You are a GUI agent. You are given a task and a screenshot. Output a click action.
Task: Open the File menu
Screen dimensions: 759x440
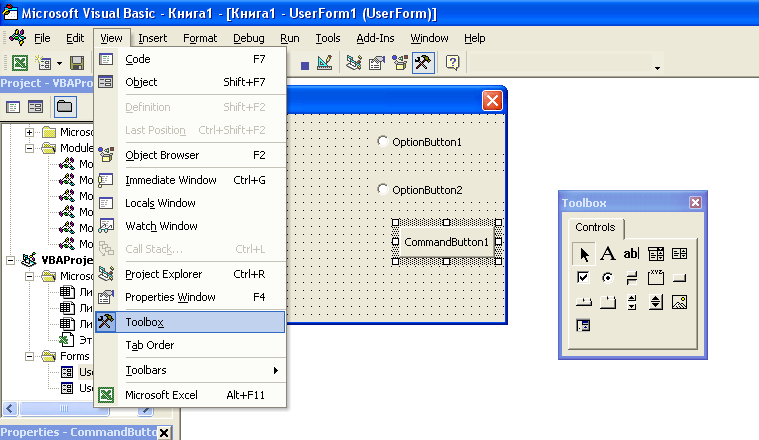coord(42,38)
